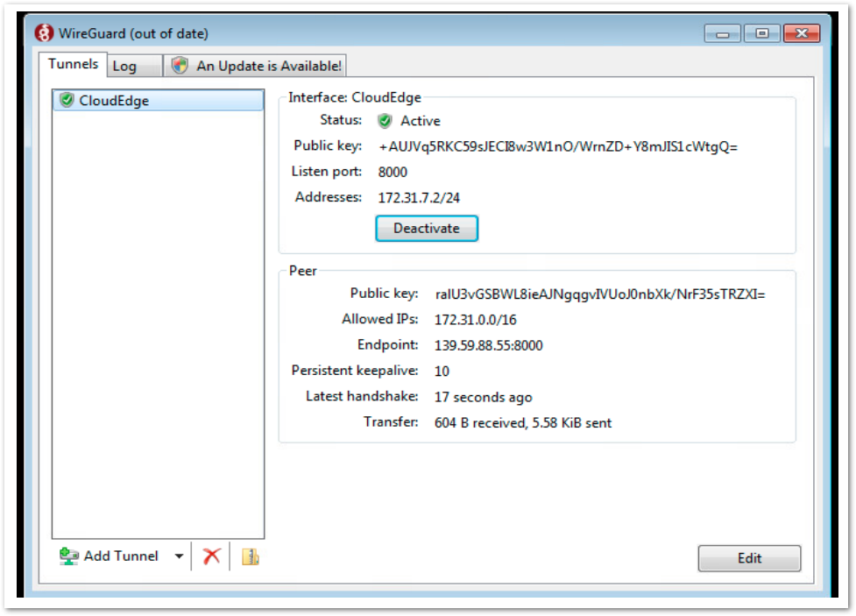856x616 pixels.
Task: Expand the Add Tunnel dropdown arrow
Action: click(179, 556)
